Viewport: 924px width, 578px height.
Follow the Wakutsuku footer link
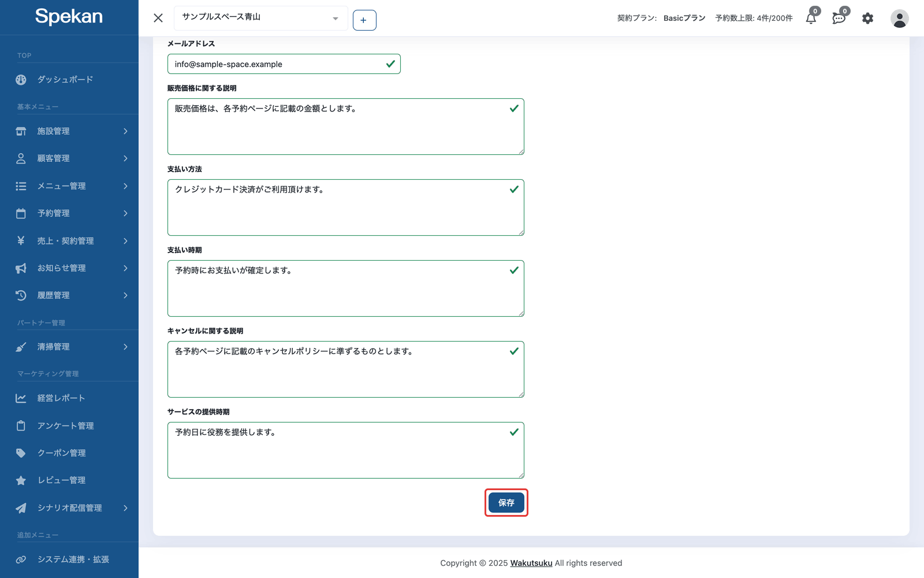click(531, 563)
